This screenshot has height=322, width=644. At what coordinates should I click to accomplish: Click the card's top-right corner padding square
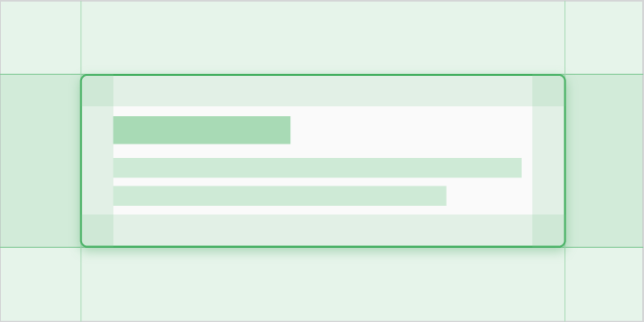[x=548, y=91]
